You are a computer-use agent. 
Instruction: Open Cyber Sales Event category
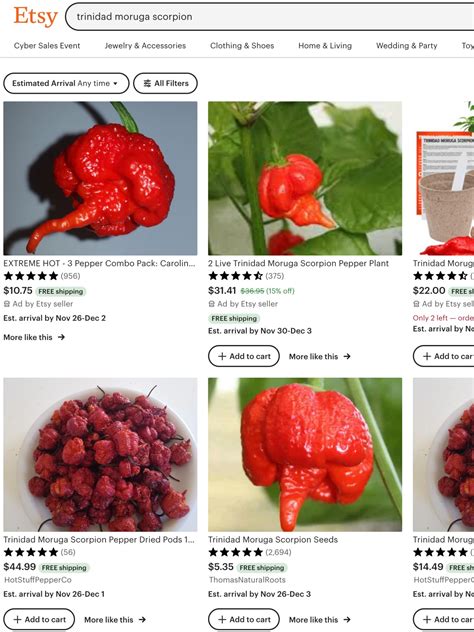[x=47, y=46]
